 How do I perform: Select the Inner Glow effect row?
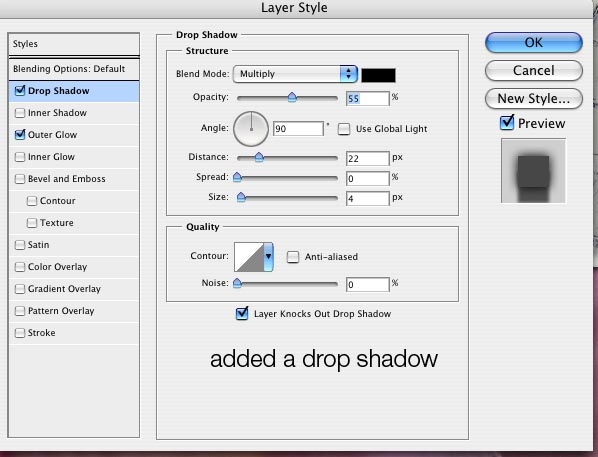[x=74, y=157]
